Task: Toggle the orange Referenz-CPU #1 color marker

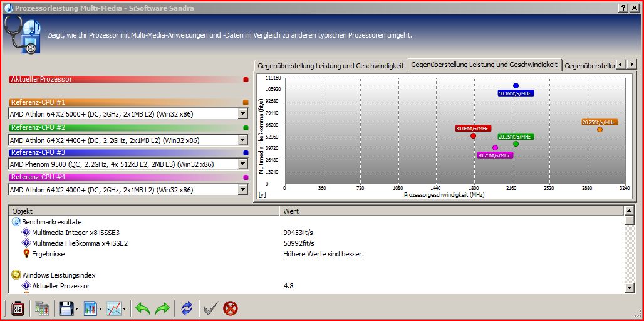Action: click(246, 103)
